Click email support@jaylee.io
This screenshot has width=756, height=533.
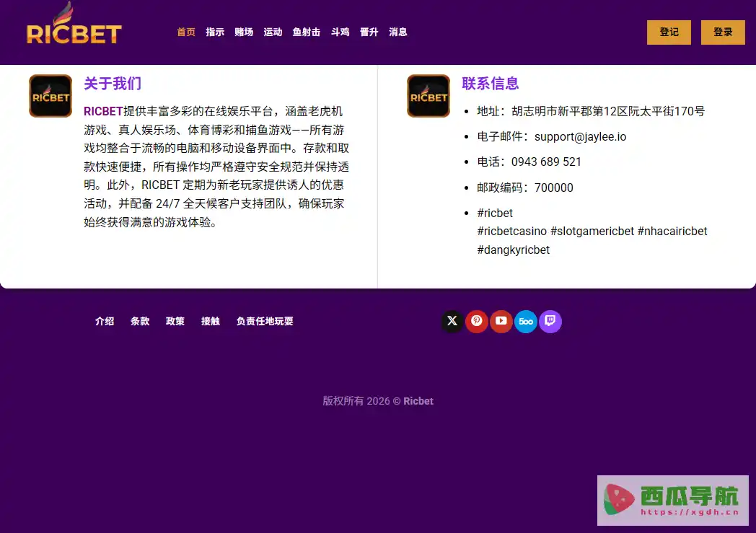pos(581,137)
